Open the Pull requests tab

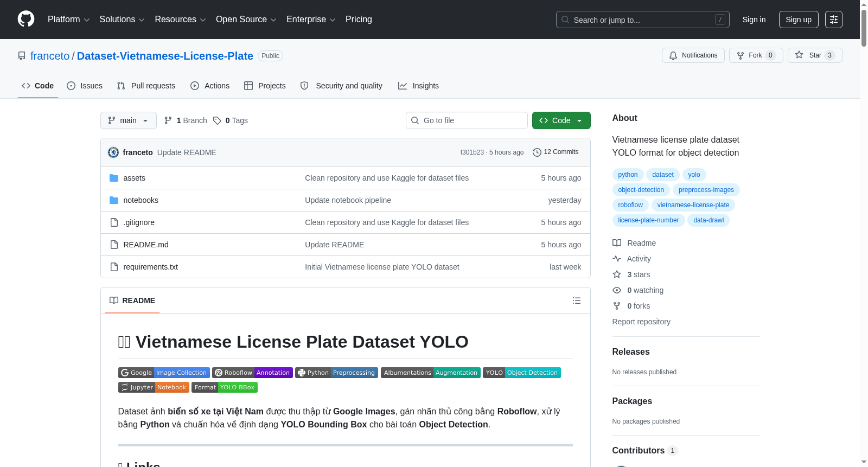coord(146,86)
